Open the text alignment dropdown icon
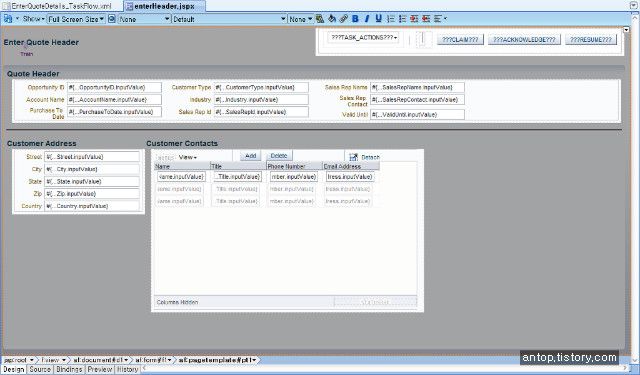 440,19
